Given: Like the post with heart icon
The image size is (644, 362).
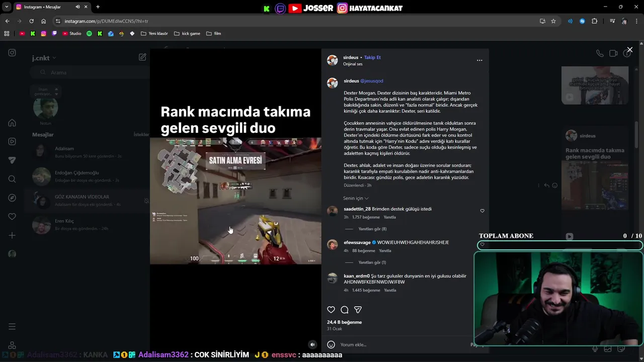Looking at the screenshot, I should point(331,310).
